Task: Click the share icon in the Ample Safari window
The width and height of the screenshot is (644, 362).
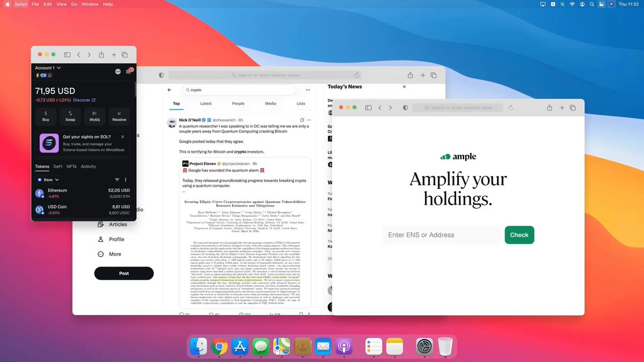Action: click(x=550, y=108)
